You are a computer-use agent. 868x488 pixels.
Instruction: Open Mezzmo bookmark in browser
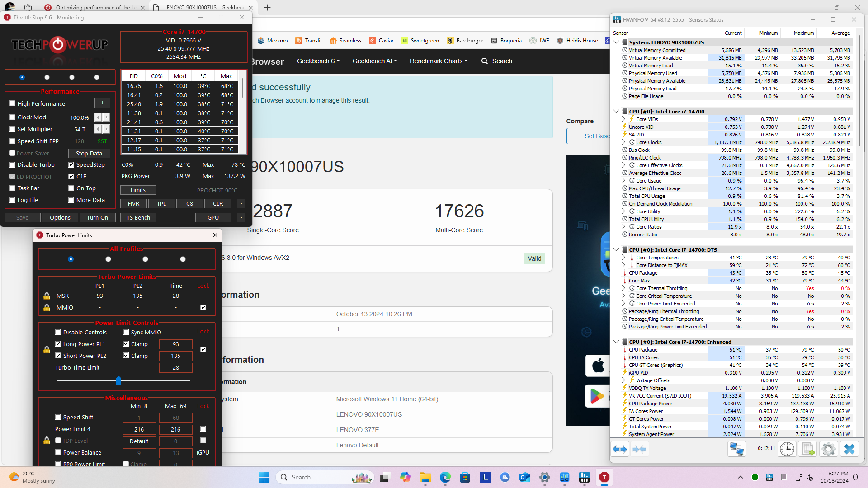pos(273,41)
